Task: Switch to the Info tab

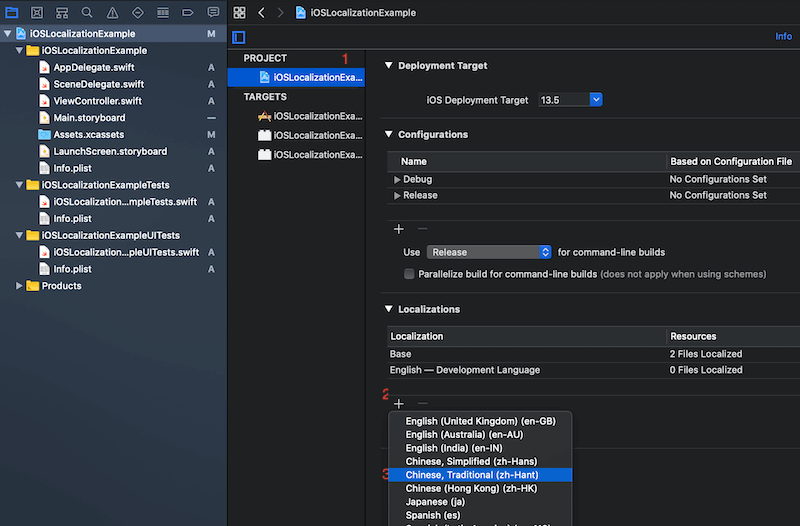Action: [x=783, y=36]
